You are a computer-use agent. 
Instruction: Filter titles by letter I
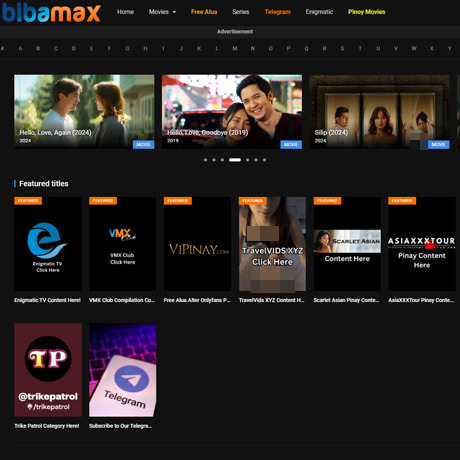point(163,49)
